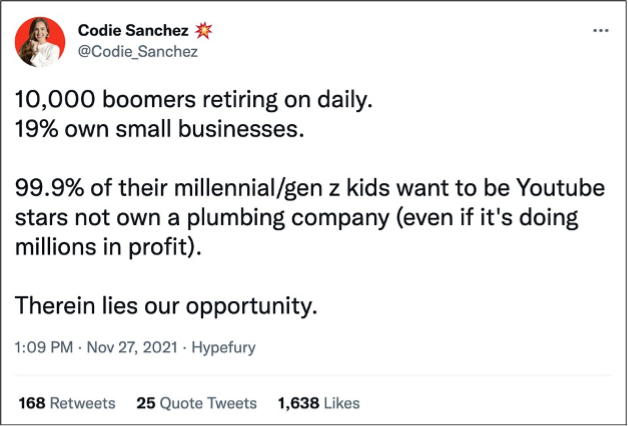Click the phrase 'millions in profit).'

tap(107, 248)
